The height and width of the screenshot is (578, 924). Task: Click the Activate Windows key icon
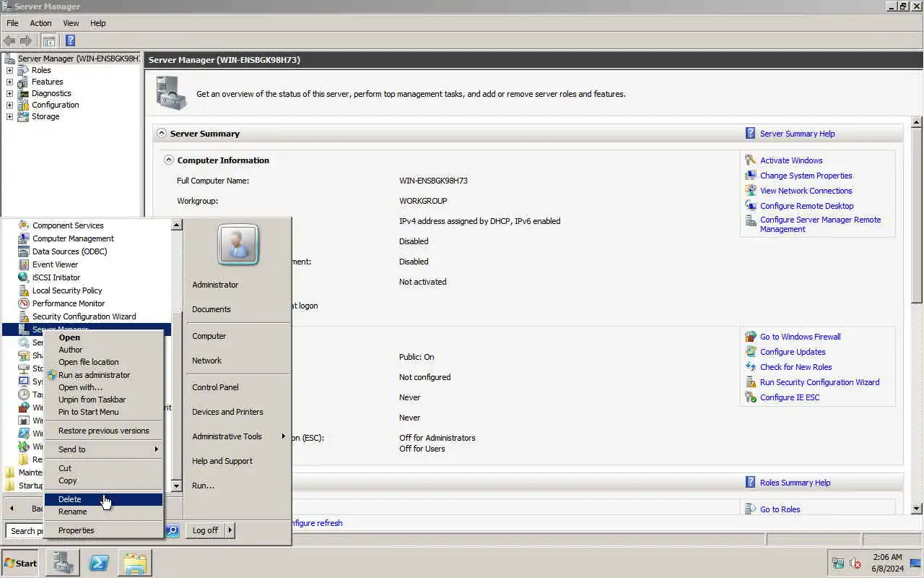pyautogui.click(x=751, y=160)
